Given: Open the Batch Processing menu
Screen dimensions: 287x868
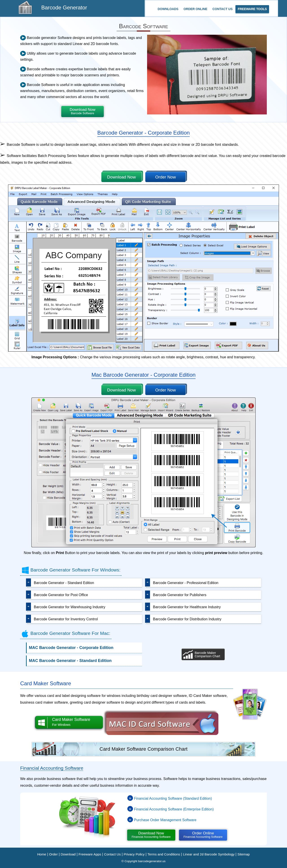Looking at the screenshot, I should tap(61, 194).
